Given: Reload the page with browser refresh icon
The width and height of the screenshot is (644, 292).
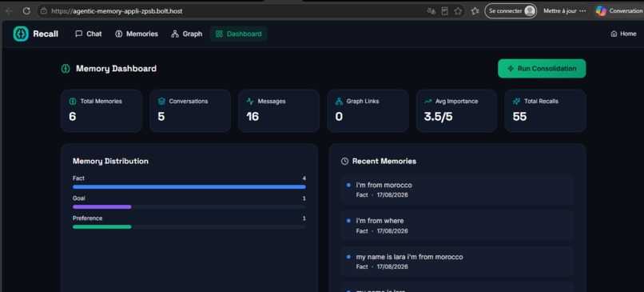Looking at the screenshot, I should coord(26,11).
